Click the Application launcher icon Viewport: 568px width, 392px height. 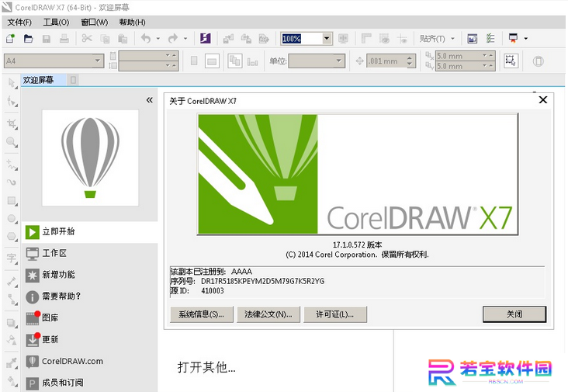click(514, 38)
